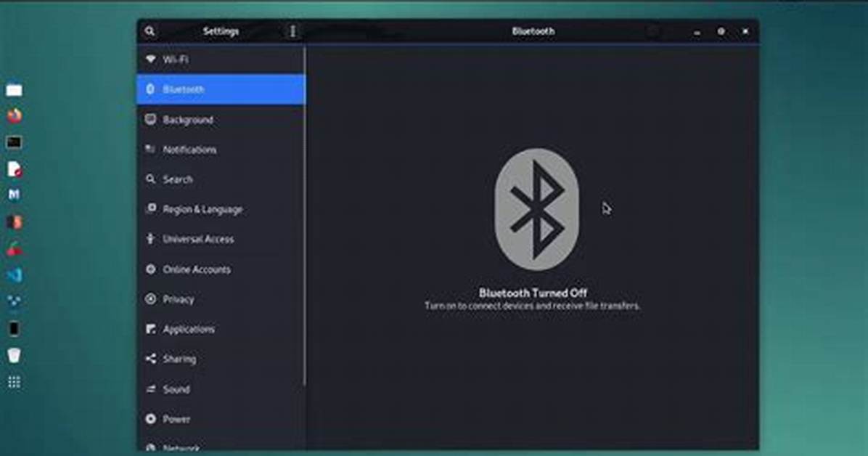Click the Settings sidebar scrollbar
The width and height of the screenshot is (868, 456).
305,216
